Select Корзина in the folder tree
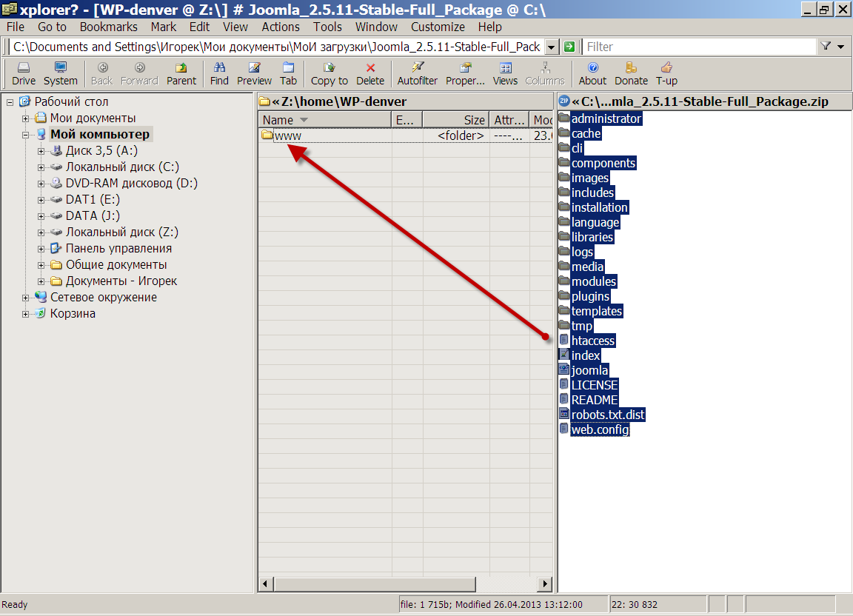853x616 pixels. [x=73, y=313]
